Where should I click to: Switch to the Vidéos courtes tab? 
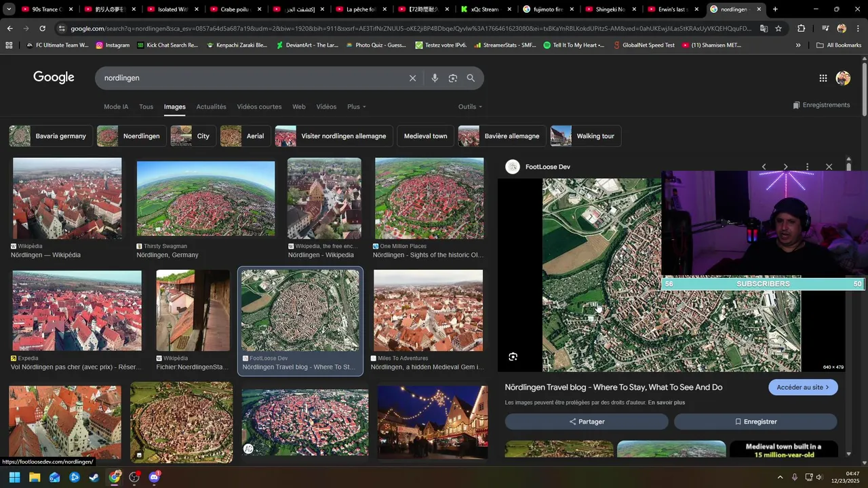(259, 106)
